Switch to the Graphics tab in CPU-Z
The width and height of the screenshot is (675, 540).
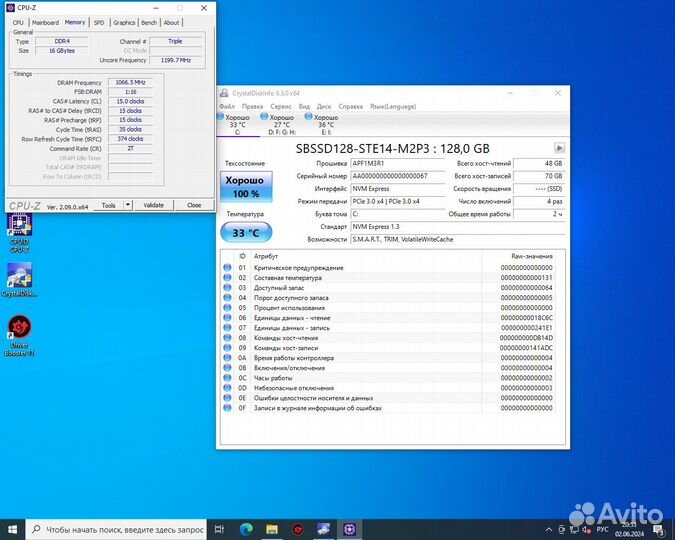tap(124, 22)
